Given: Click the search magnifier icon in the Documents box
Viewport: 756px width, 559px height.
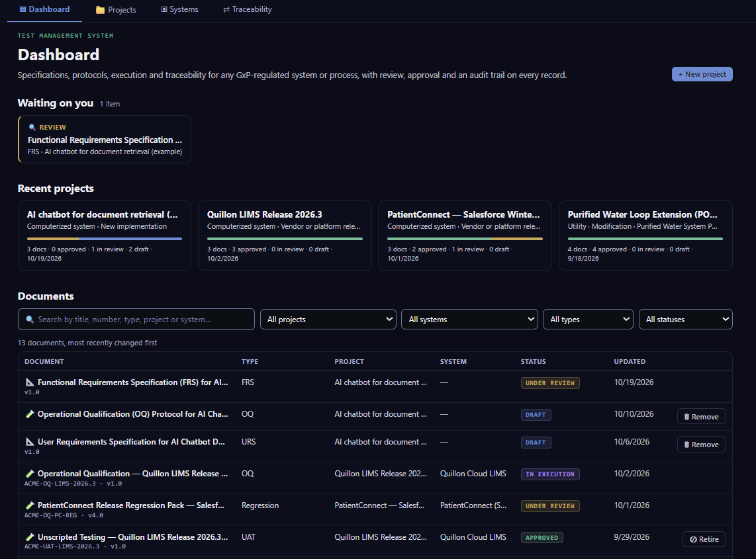Looking at the screenshot, I should (29, 320).
